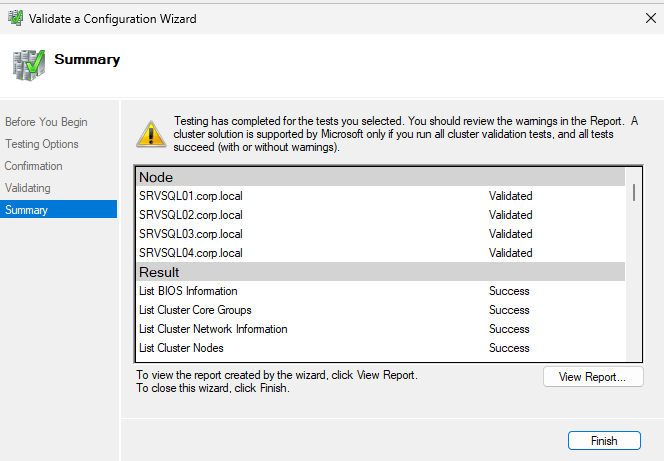This screenshot has width=664, height=461.
Task: Click the results list scrollbar thumb
Action: 634,193
